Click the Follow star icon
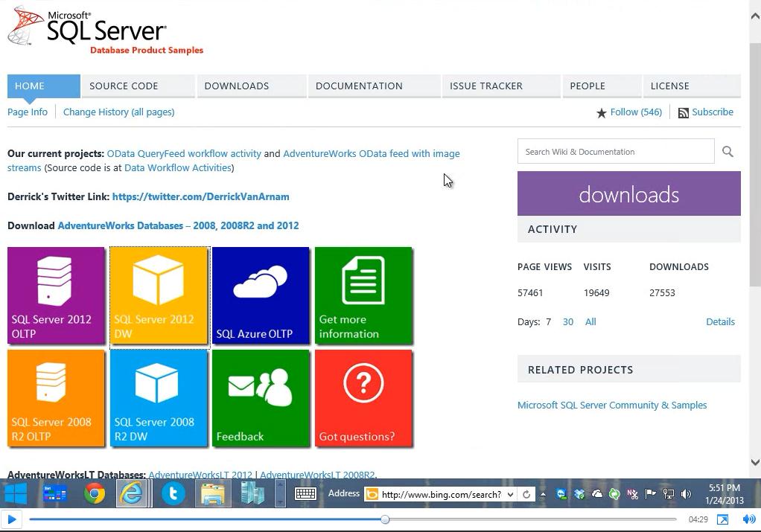 tap(602, 113)
